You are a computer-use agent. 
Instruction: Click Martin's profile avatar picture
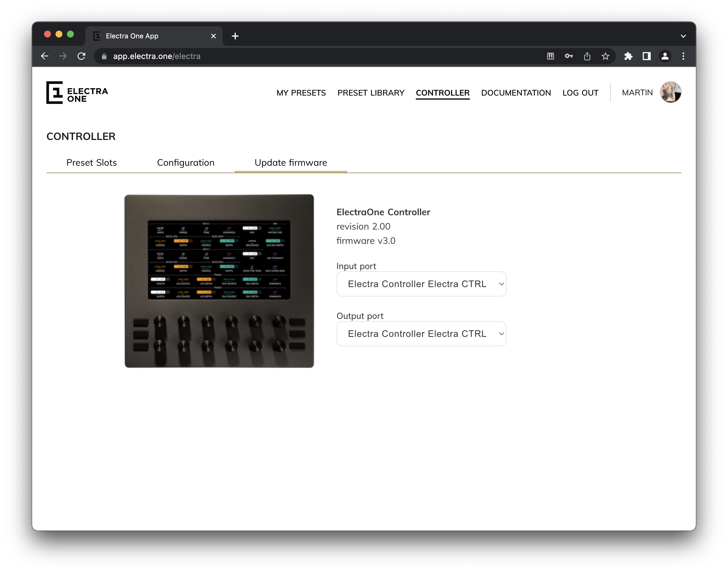pyautogui.click(x=671, y=92)
